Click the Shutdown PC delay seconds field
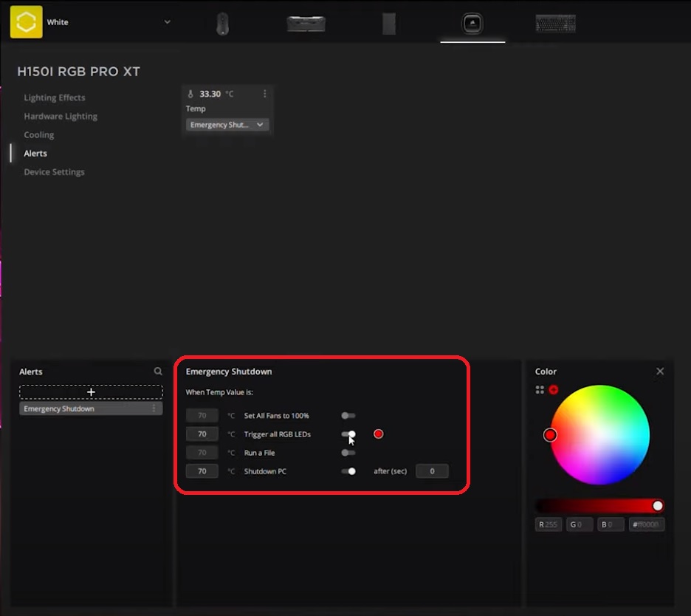Screen dimensions: 691x616 coord(432,471)
